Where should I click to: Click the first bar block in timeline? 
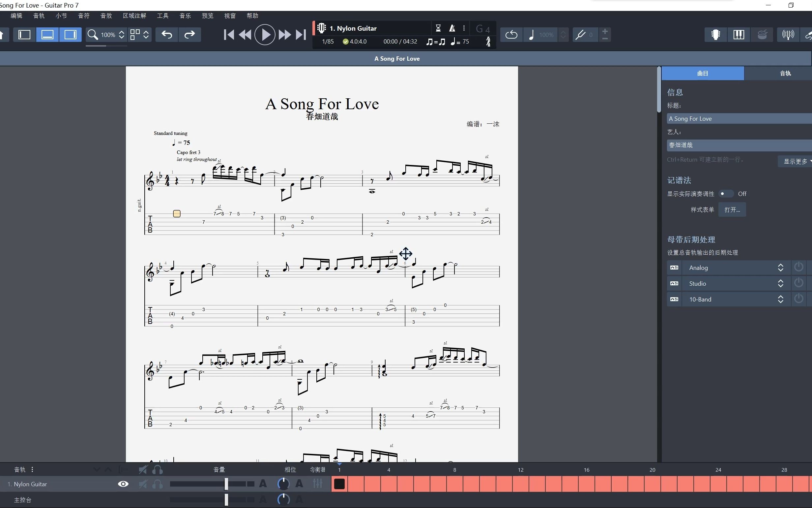tap(339, 484)
